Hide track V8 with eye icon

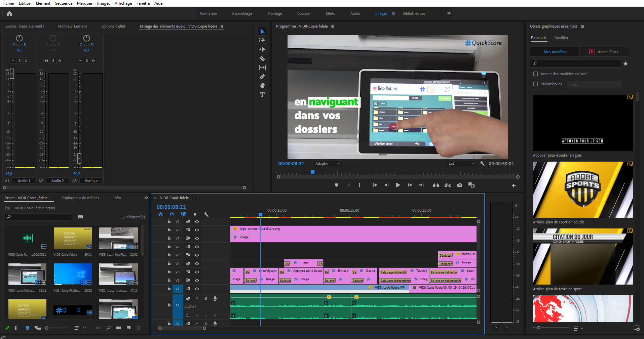[x=197, y=230]
